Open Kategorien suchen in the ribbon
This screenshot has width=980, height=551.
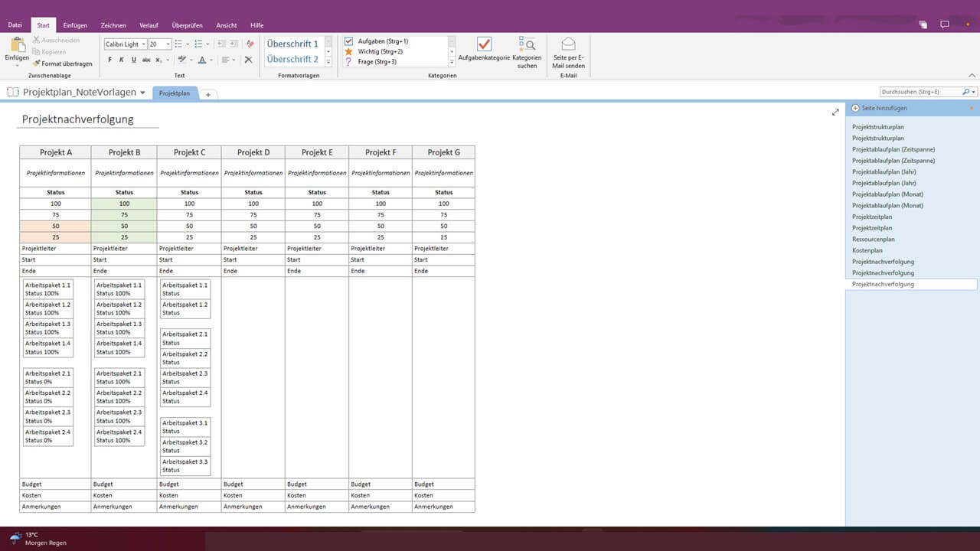[527, 46]
